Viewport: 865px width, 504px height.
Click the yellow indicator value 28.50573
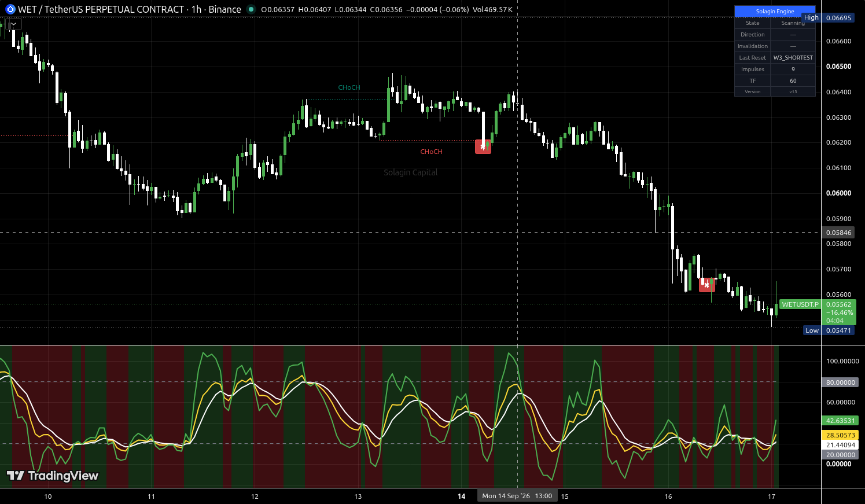(840, 435)
